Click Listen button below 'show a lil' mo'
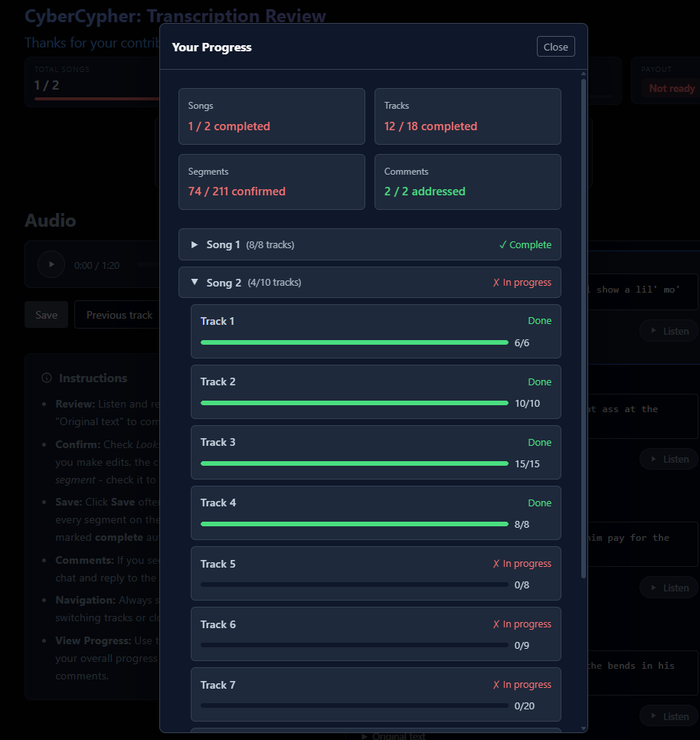Viewport: 700px width, 740px height. click(669, 331)
